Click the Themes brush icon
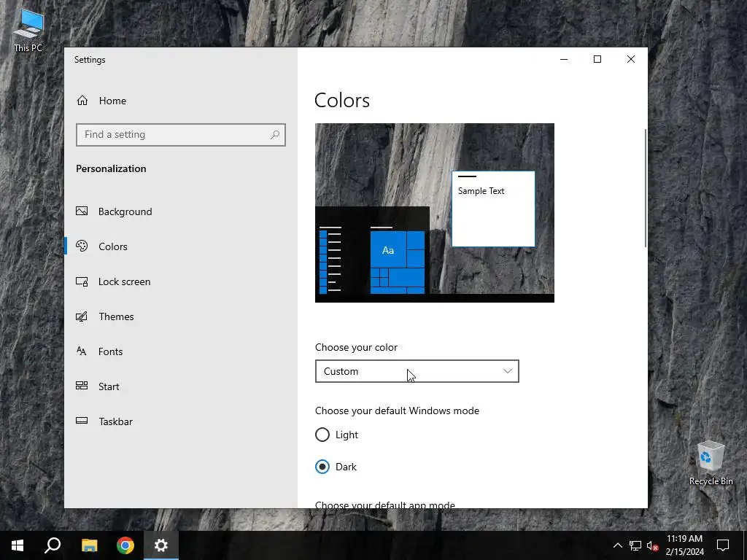The height and width of the screenshot is (560, 747). pos(82,316)
